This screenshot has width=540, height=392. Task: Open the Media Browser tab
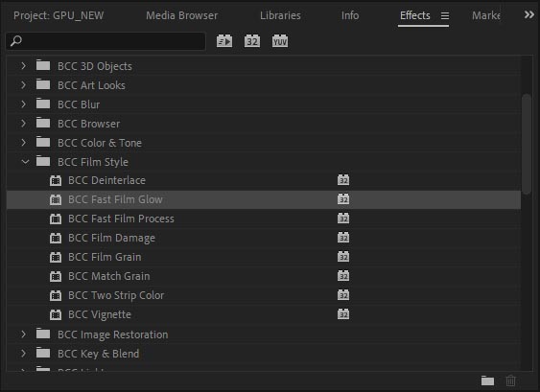(182, 15)
